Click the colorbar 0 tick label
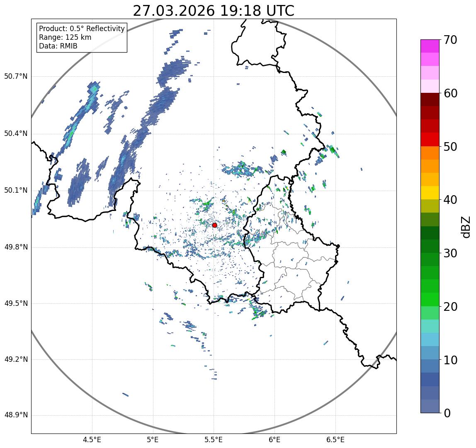The width and height of the screenshot is (476, 448). tap(447, 413)
